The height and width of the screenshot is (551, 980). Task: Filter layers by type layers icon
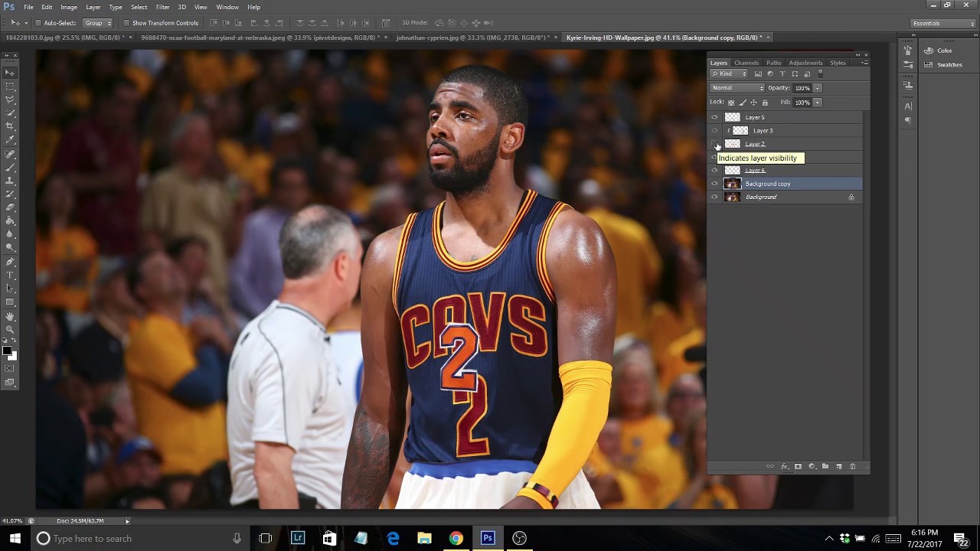(x=782, y=74)
